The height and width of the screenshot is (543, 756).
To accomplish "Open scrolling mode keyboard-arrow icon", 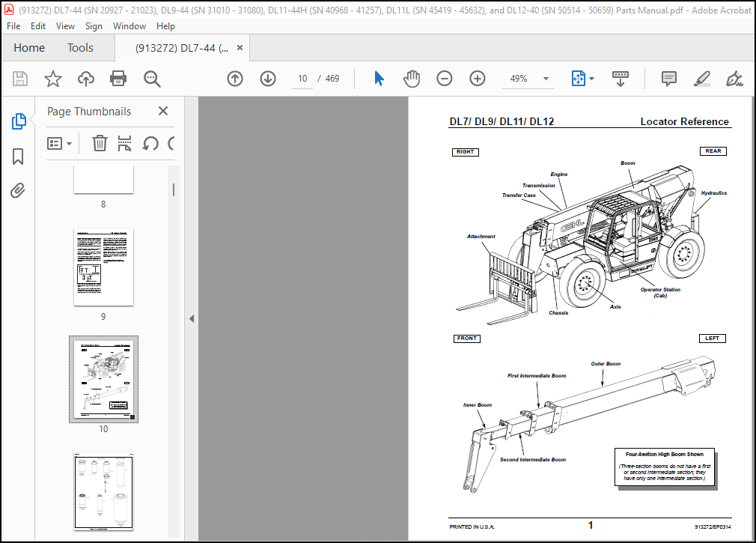I will [x=620, y=79].
